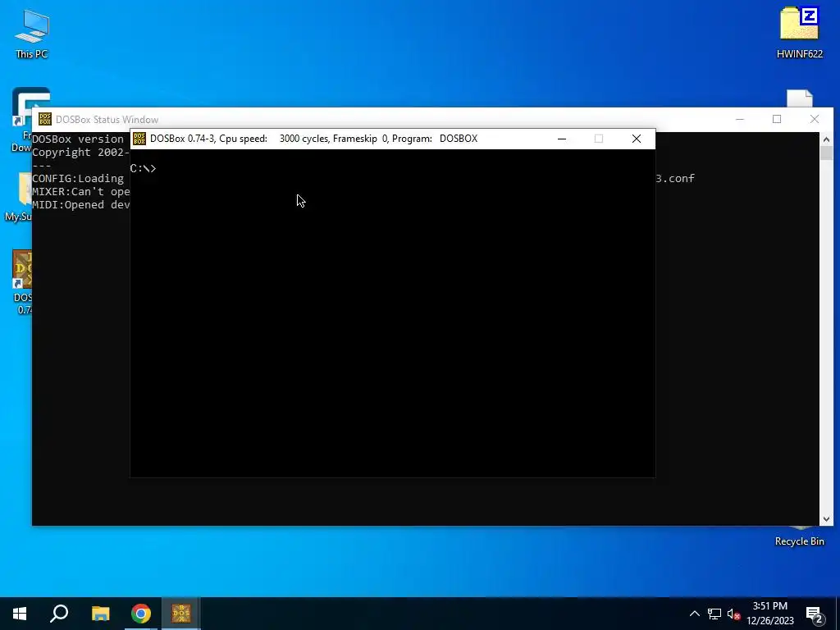
Task: Open the Windows Start menu
Action: 20,614
